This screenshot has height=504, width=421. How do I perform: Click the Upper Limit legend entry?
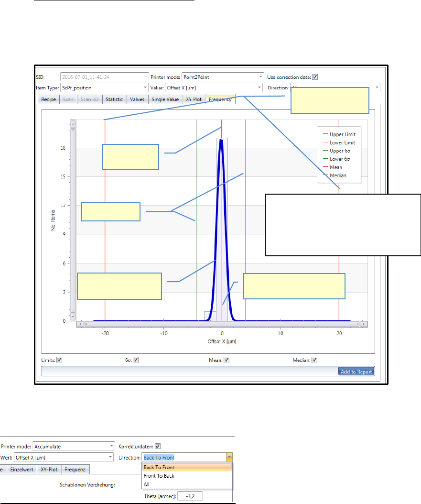coord(339,134)
